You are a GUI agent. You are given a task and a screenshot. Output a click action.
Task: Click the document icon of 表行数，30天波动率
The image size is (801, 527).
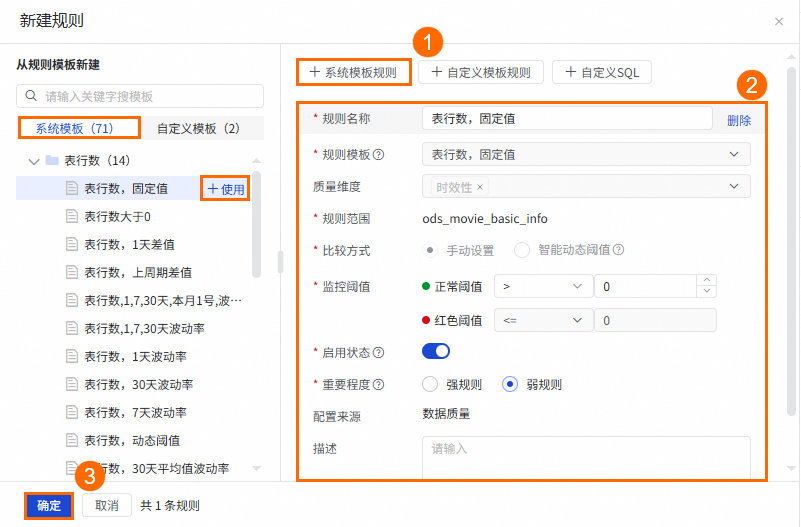point(72,384)
